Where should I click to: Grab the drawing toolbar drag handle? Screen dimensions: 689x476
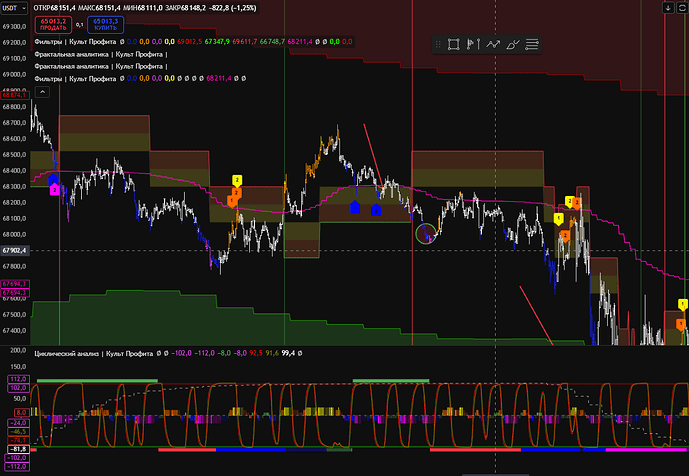pyautogui.click(x=438, y=44)
